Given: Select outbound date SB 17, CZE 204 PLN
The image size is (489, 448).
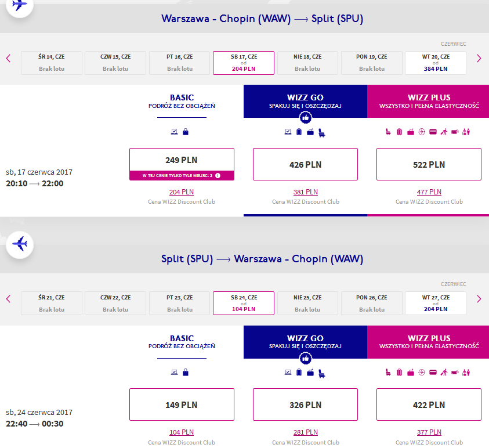Looking at the screenshot, I should 244,63.
